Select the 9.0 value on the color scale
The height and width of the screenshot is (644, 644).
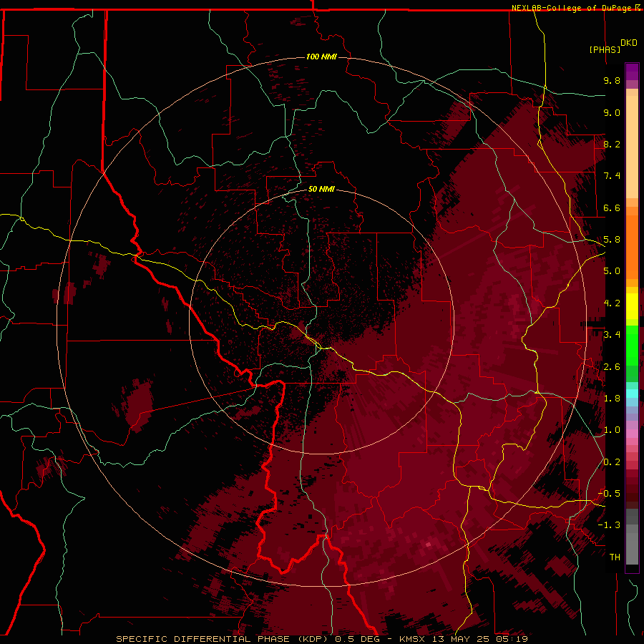pos(612,112)
